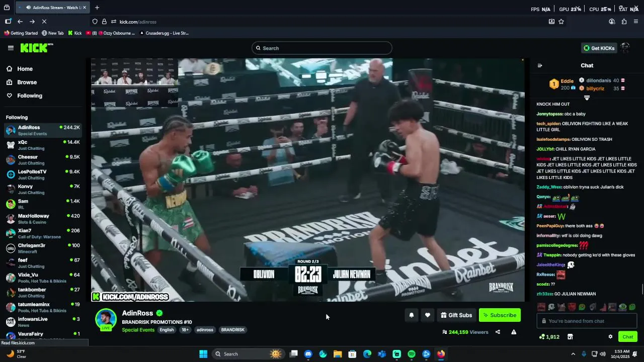Open the Firefox application menu
The image size is (644, 362).
(x=636, y=22)
